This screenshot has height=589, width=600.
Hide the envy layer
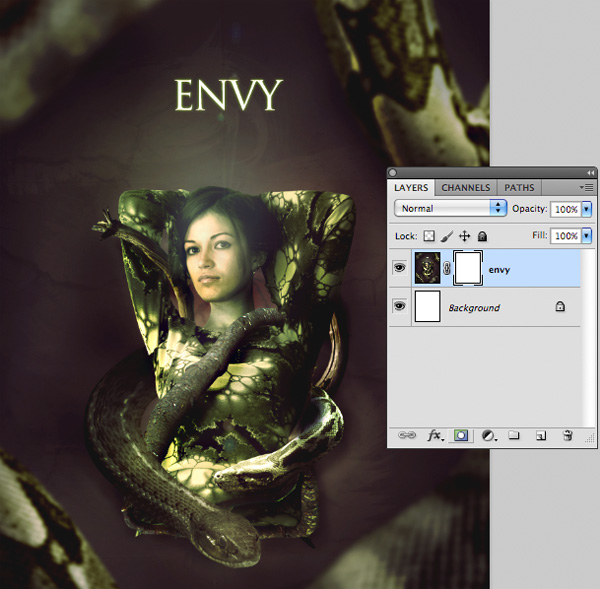point(399,268)
